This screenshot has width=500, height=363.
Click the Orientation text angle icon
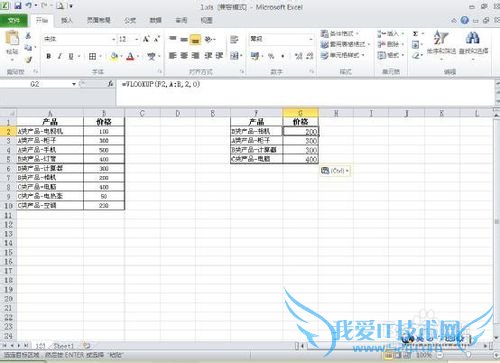209,39
